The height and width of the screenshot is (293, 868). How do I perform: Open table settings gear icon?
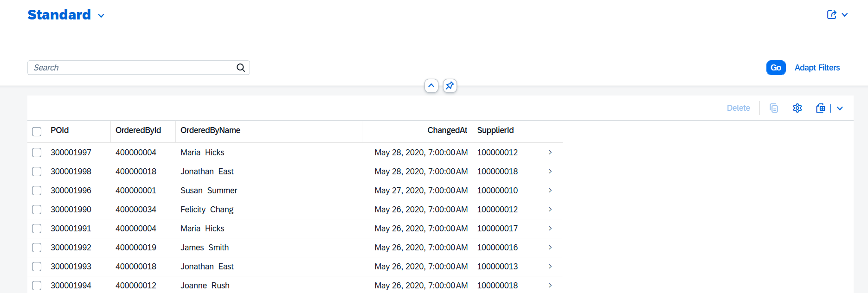coord(797,108)
